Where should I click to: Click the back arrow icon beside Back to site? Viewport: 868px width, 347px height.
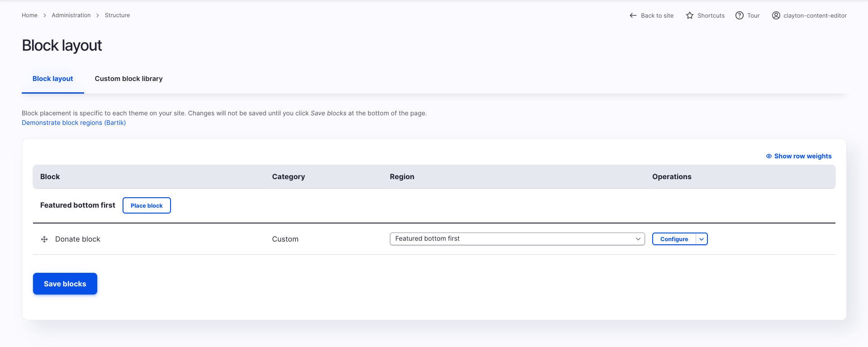click(x=633, y=15)
